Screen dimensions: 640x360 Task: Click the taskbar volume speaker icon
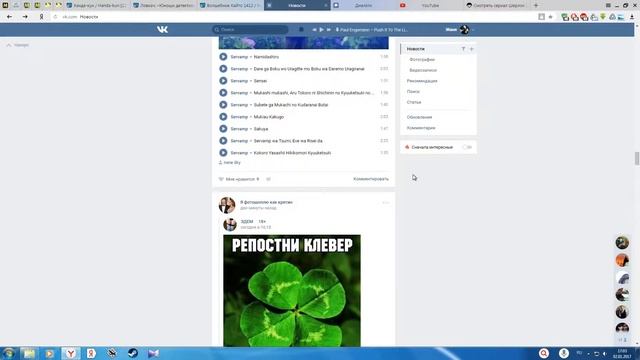604,353
